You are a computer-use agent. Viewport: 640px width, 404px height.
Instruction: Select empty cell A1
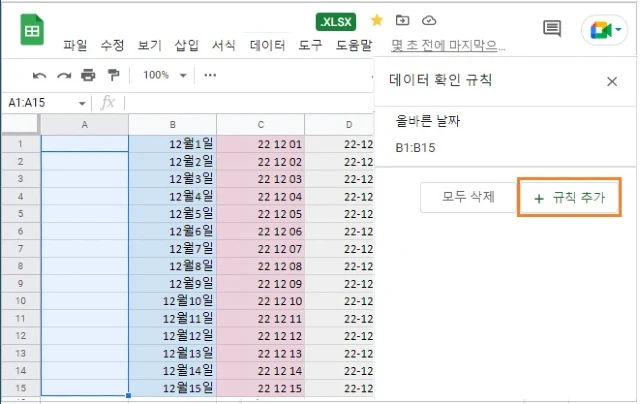point(84,144)
